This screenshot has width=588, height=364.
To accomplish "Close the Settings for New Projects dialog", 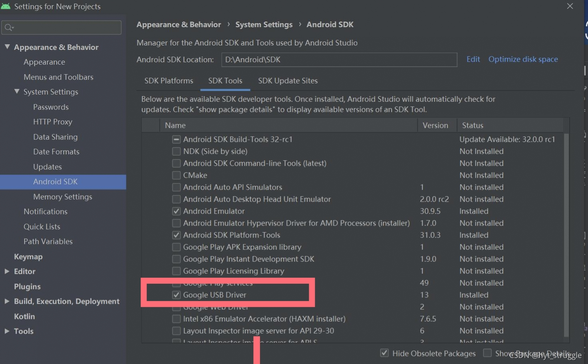I will point(570,6).
